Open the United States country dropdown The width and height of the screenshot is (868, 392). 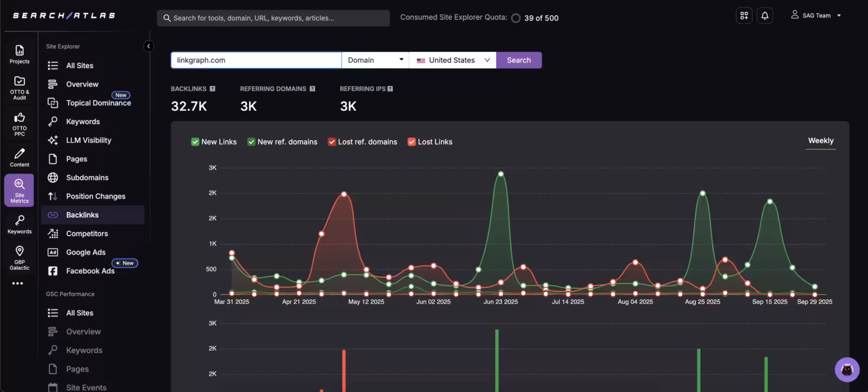[x=453, y=60]
